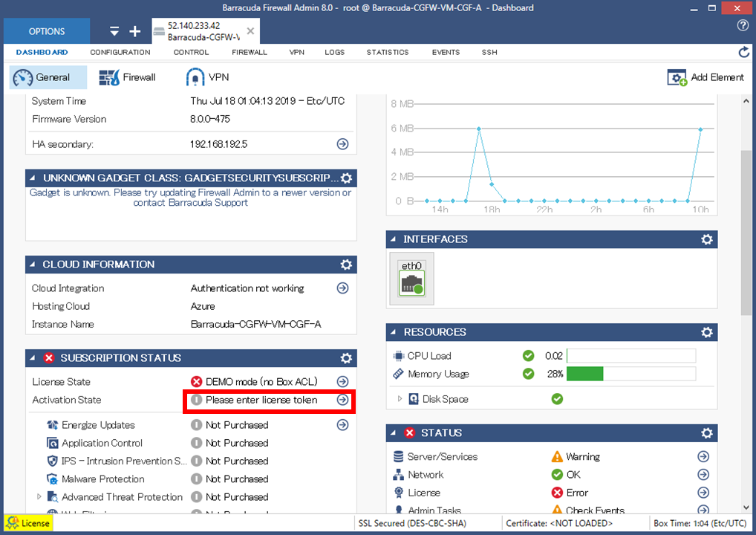The image size is (756, 535).
Task: Click the Application Control subscription row
Action: pos(192,443)
